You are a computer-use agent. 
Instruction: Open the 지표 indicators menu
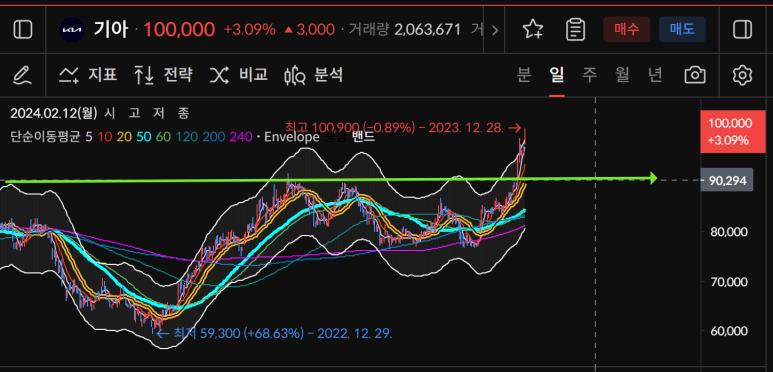coord(88,75)
